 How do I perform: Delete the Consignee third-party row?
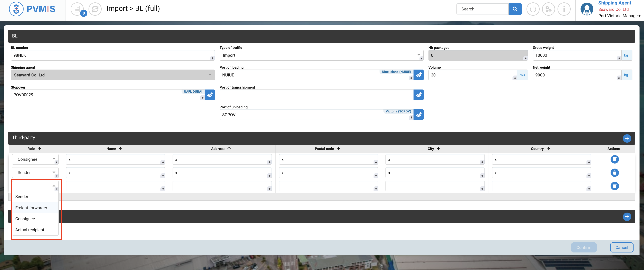click(614, 159)
